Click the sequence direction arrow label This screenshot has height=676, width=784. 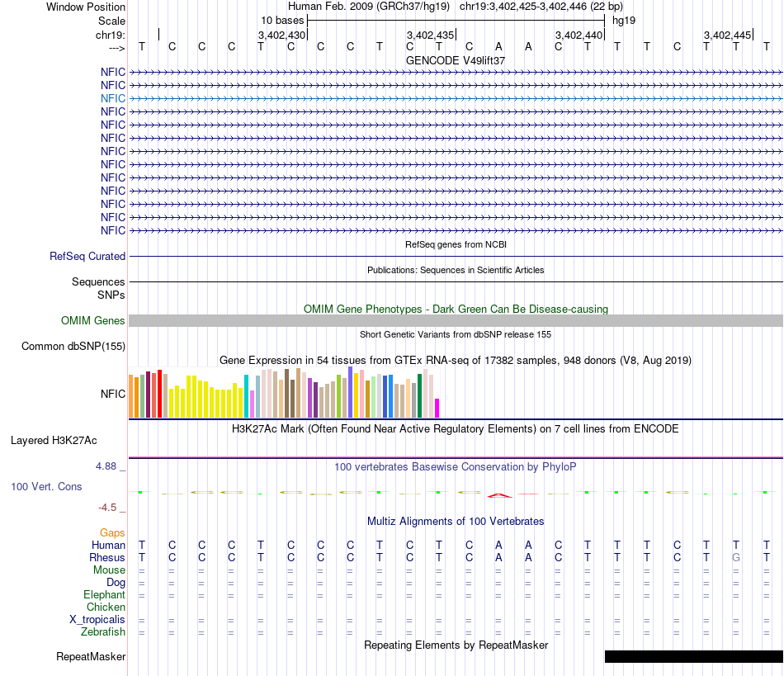(117, 48)
